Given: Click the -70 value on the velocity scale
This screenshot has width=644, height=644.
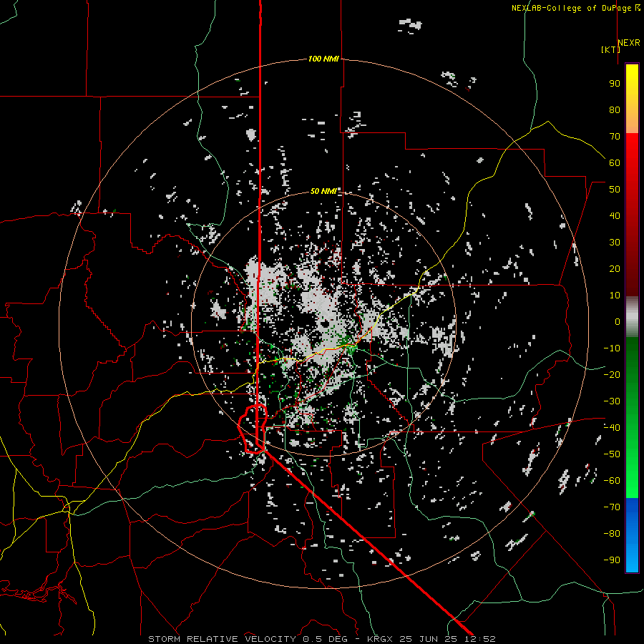Looking at the screenshot, I should pos(612,507).
